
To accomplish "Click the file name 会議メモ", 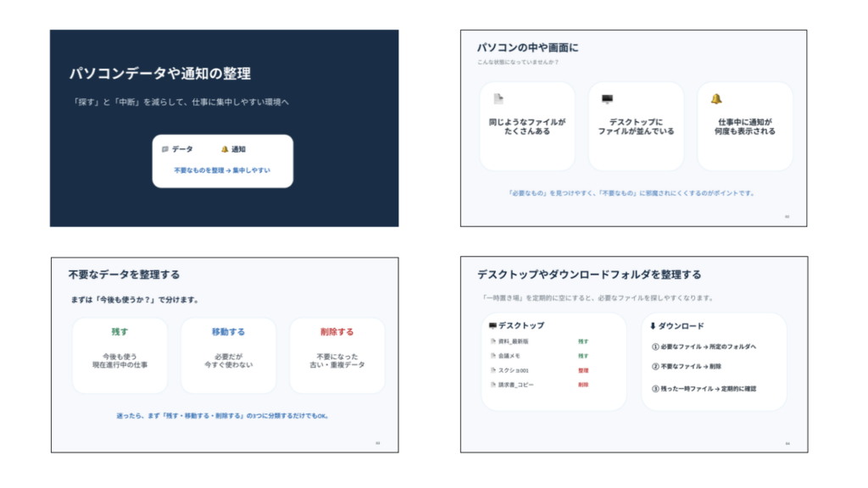I will [x=509, y=356].
